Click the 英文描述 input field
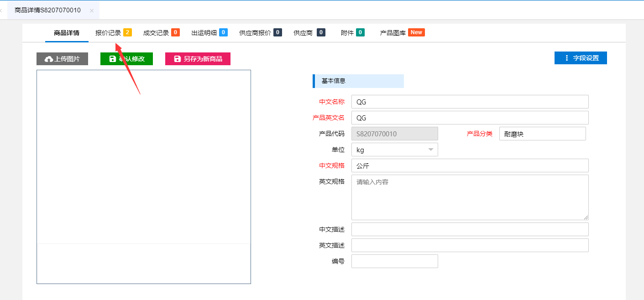The height and width of the screenshot is (300, 644). pos(470,245)
